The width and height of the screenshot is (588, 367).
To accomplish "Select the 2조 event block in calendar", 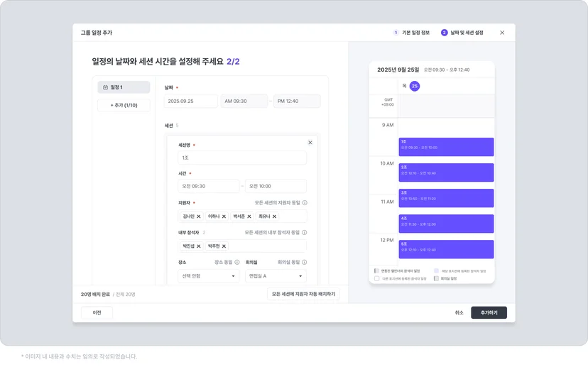I will [x=446, y=172].
